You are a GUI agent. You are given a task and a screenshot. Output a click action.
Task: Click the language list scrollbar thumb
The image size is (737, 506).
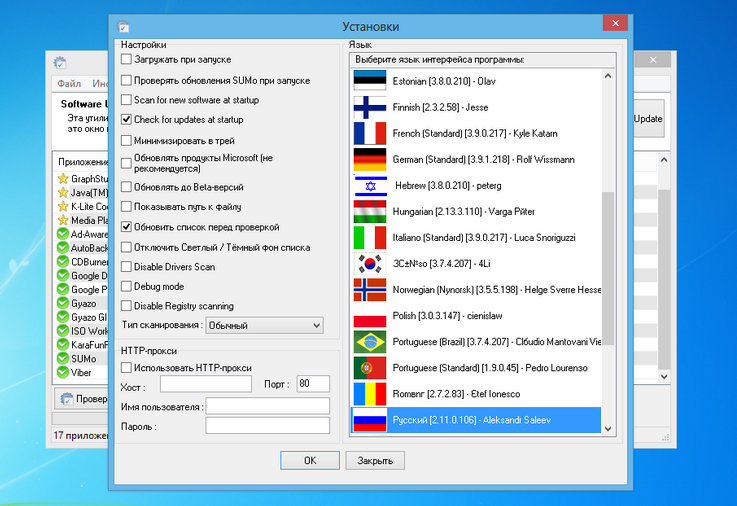click(x=608, y=268)
